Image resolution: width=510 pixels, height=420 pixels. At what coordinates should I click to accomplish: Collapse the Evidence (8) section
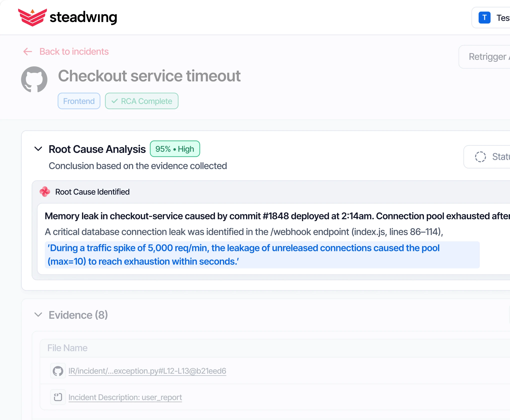[x=38, y=315]
